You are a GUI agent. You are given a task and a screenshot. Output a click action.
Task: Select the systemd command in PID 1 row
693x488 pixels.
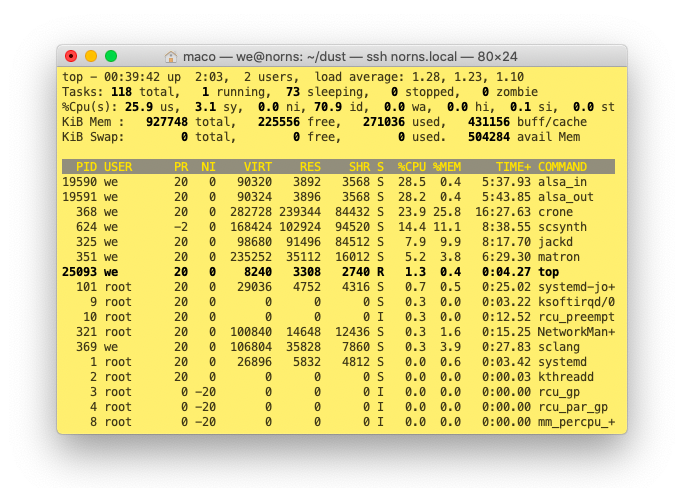(562, 362)
